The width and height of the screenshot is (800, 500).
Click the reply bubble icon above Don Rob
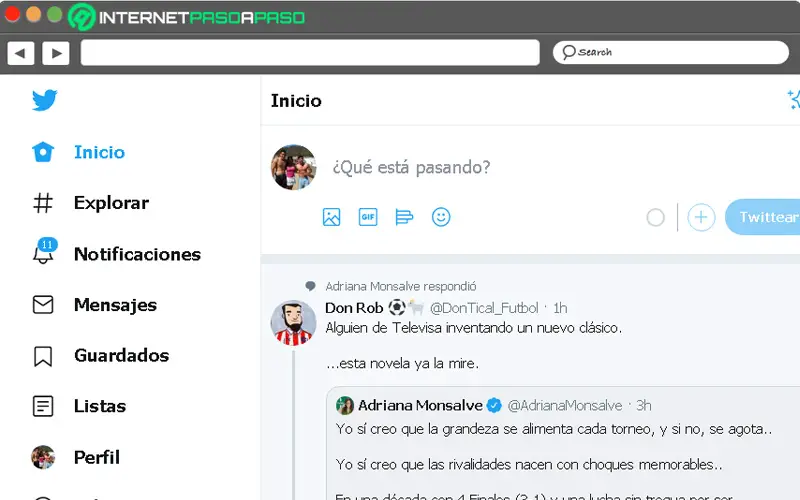tap(310, 286)
